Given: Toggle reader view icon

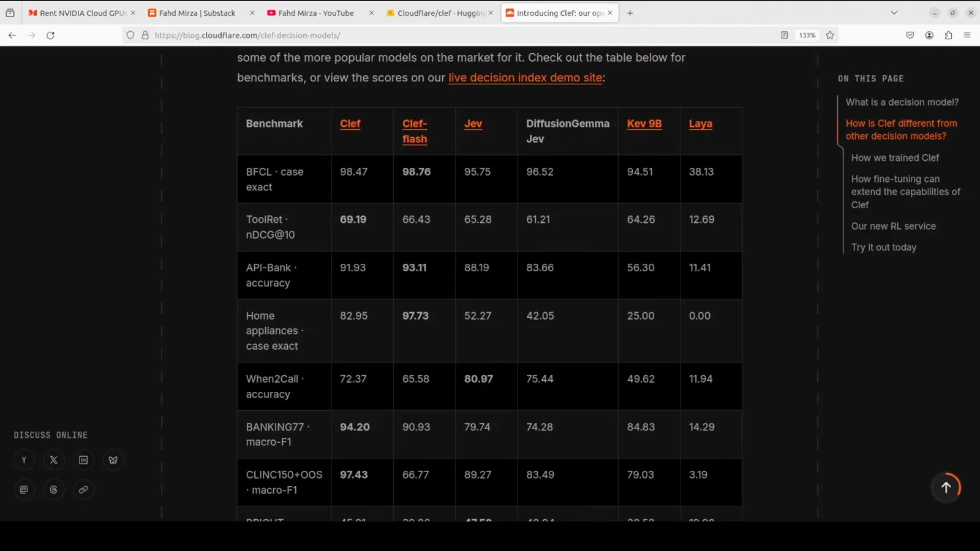Looking at the screenshot, I should tap(784, 36).
